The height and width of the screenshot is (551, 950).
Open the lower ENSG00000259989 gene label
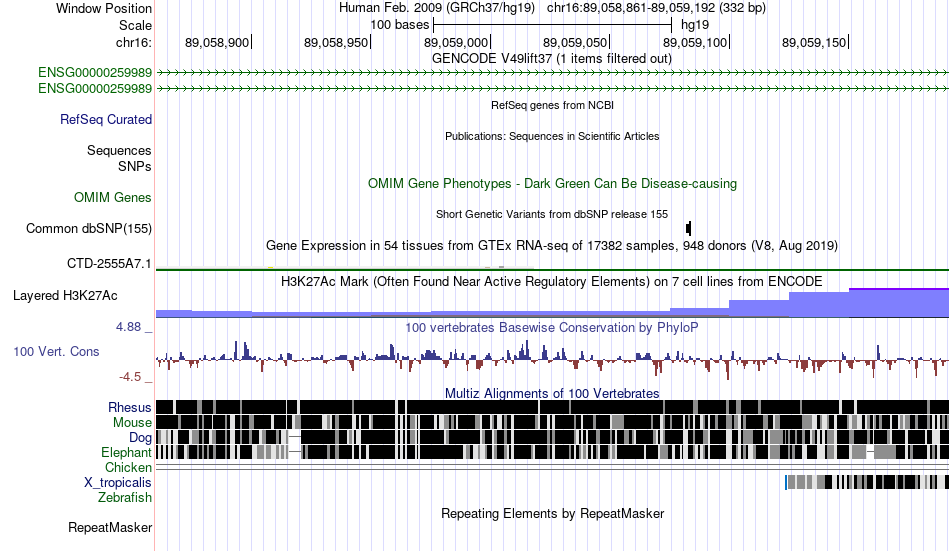pos(95,88)
